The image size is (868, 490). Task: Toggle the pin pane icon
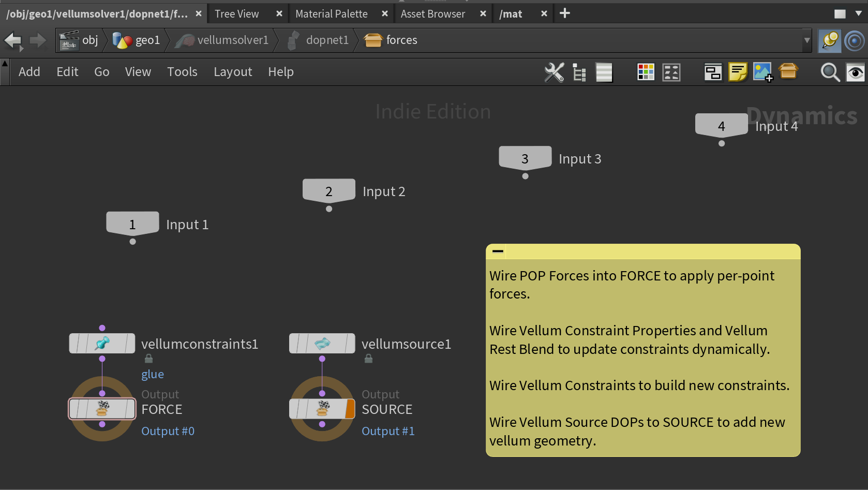[830, 41]
